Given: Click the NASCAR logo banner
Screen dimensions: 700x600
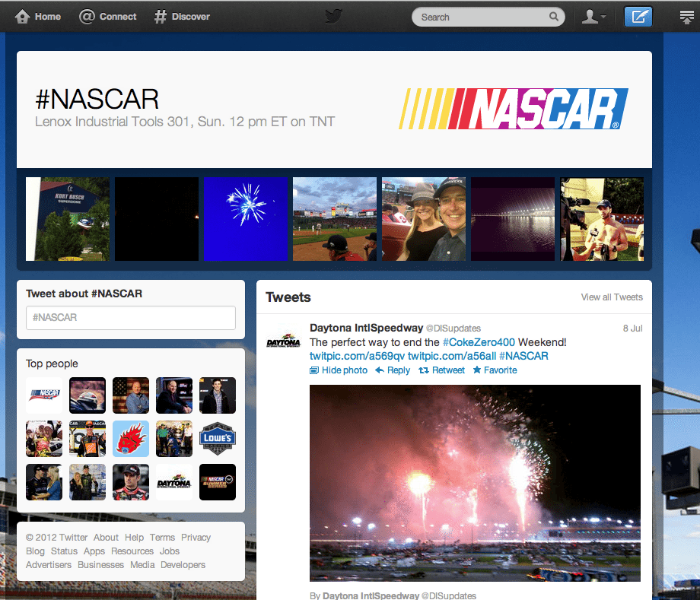Looking at the screenshot, I should click(514, 109).
